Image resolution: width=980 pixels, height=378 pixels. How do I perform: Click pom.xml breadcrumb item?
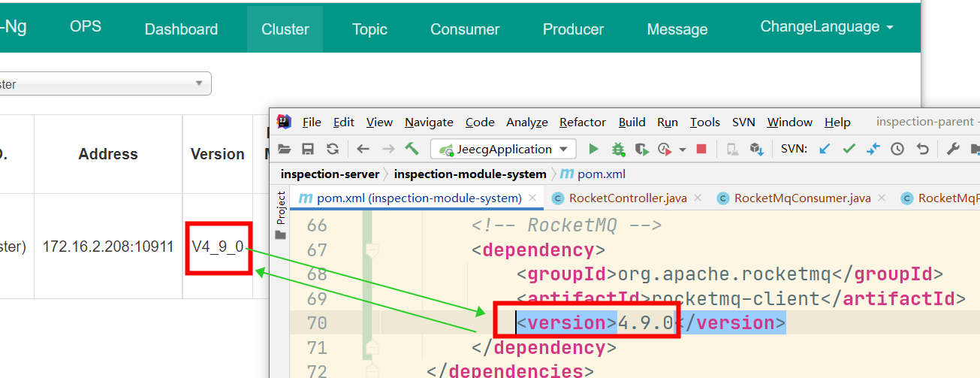pos(593,174)
